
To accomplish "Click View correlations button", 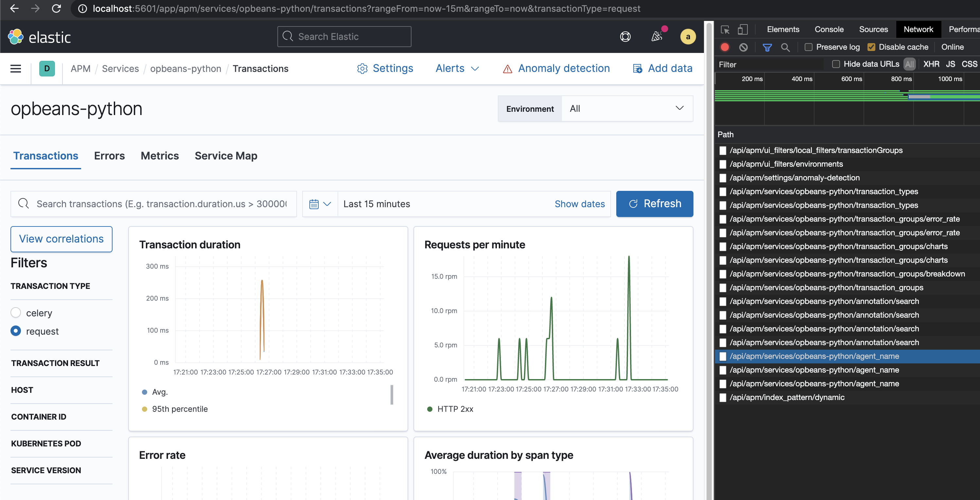I will click(x=61, y=239).
